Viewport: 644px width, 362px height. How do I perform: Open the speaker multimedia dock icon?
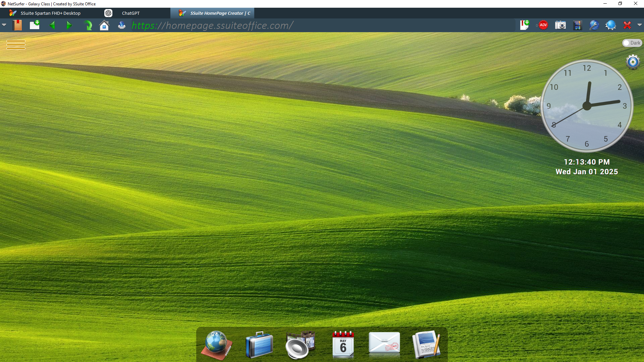click(x=301, y=345)
